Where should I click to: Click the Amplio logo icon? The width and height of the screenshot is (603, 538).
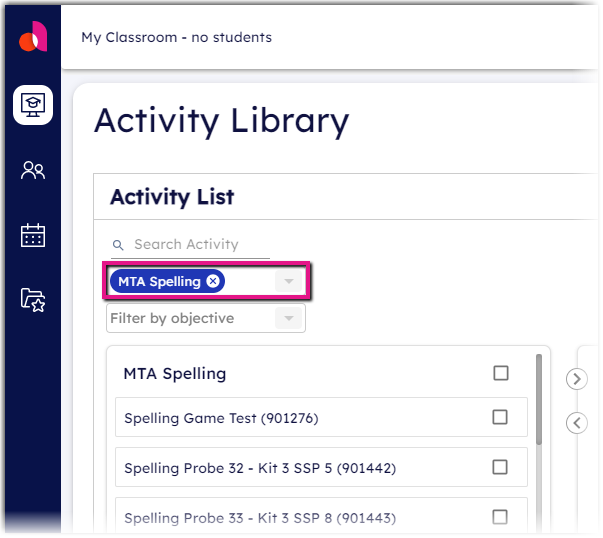coord(33,37)
